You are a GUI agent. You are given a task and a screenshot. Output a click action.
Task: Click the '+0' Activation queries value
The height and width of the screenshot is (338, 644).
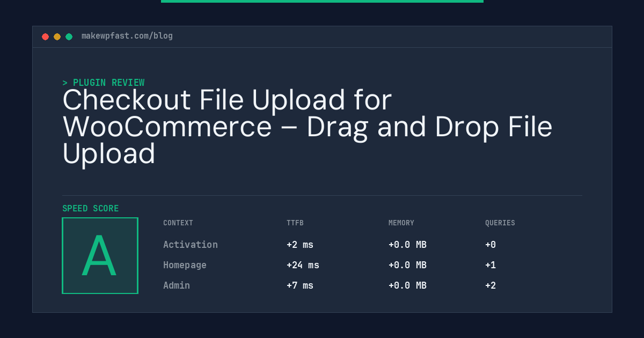[x=491, y=245]
